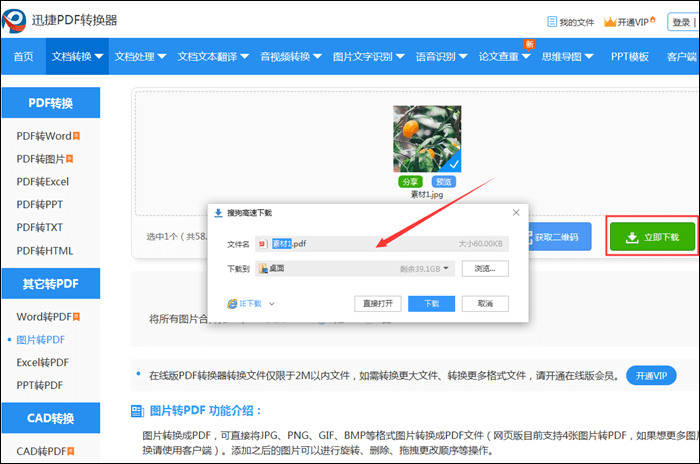Select the 其它转PDF sidebar header
700x464 pixels.
click(x=50, y=284)
